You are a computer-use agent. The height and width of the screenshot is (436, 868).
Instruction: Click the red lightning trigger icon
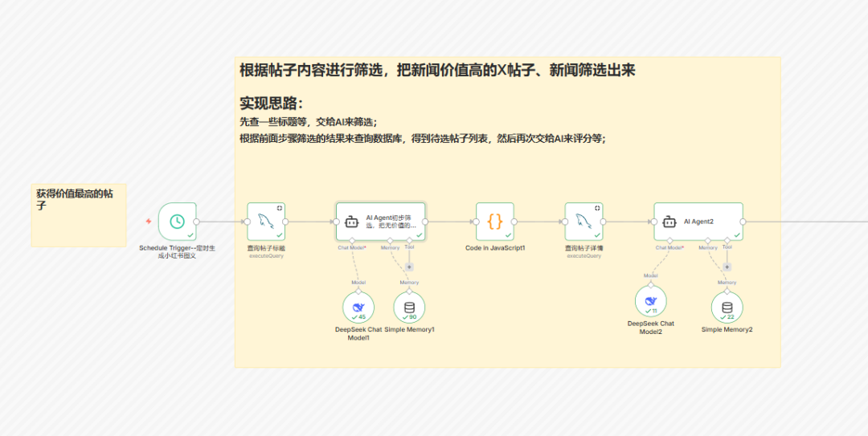pos(149,222)
